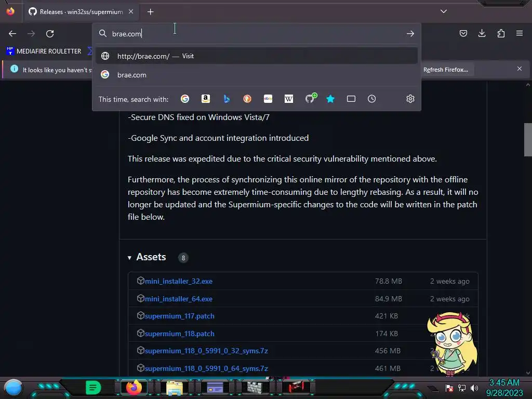Search history with clock icon
Viewport: 532px width, 399px height.
click(x=372, y=99)
